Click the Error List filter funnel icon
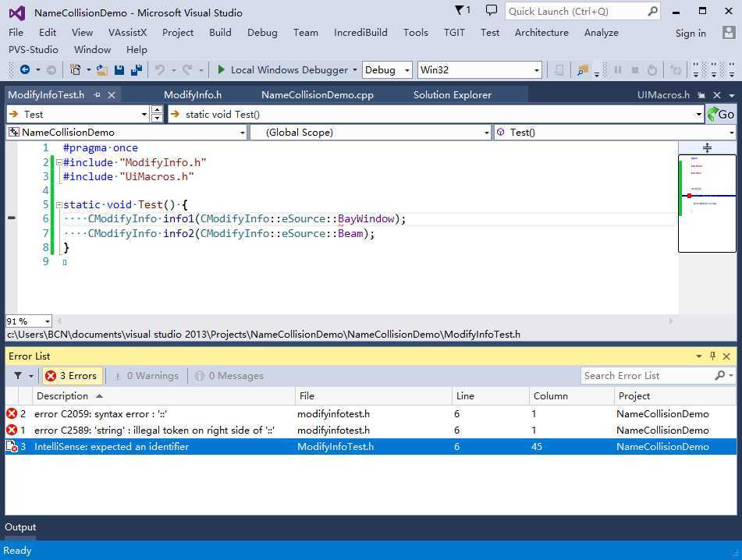 point(18,375)
